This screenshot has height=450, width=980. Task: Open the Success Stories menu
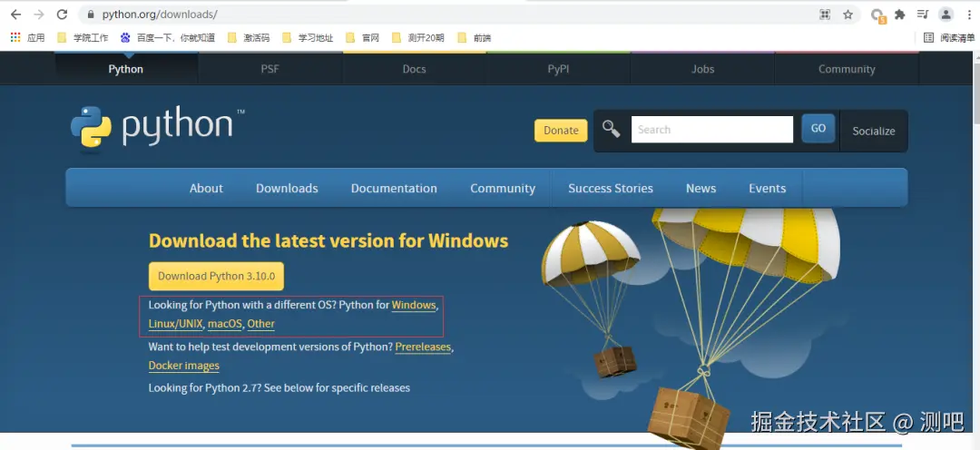611,188
